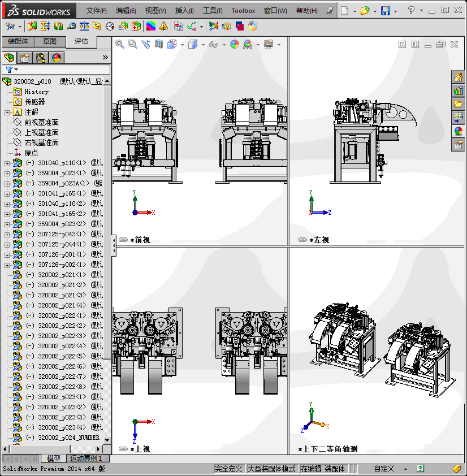467x476 pixels.
Task: Toggle the link-views icon beside 上视
Action: pyautogui.click(x=123, y=449)
